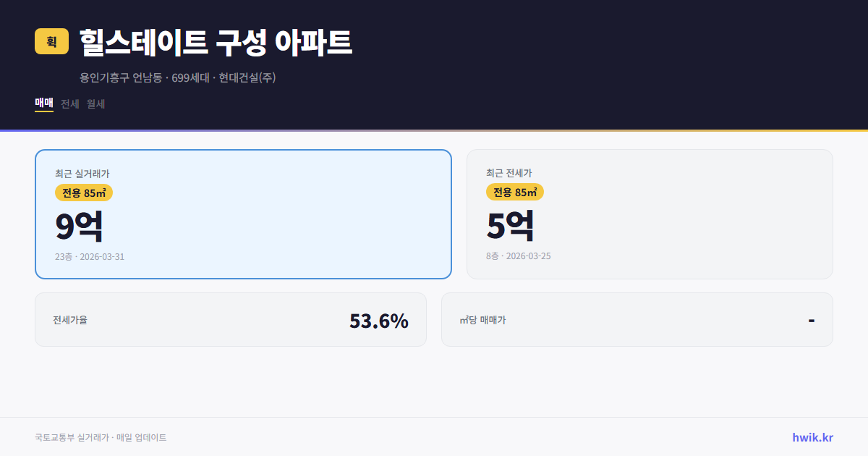Select the '8층 · 2026-03-25' jeonse detail
Viewport: 868px width, 456px height.
pos(517,256)
